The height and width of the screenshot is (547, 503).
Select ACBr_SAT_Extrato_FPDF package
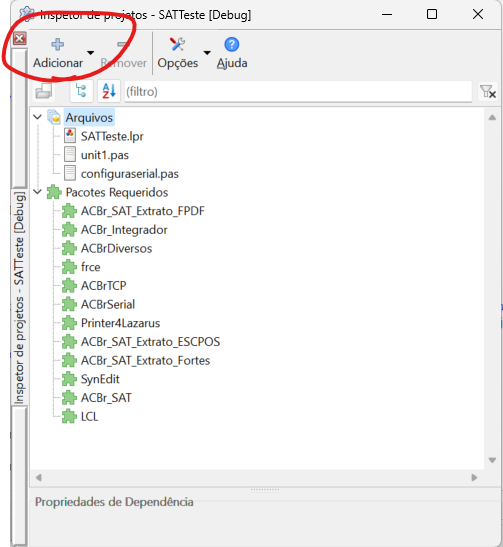(143, 211)
